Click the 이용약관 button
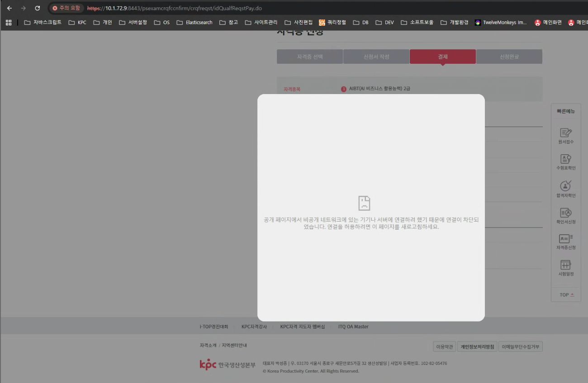Screen dimensions: 588x383 [x=444, y=347]
